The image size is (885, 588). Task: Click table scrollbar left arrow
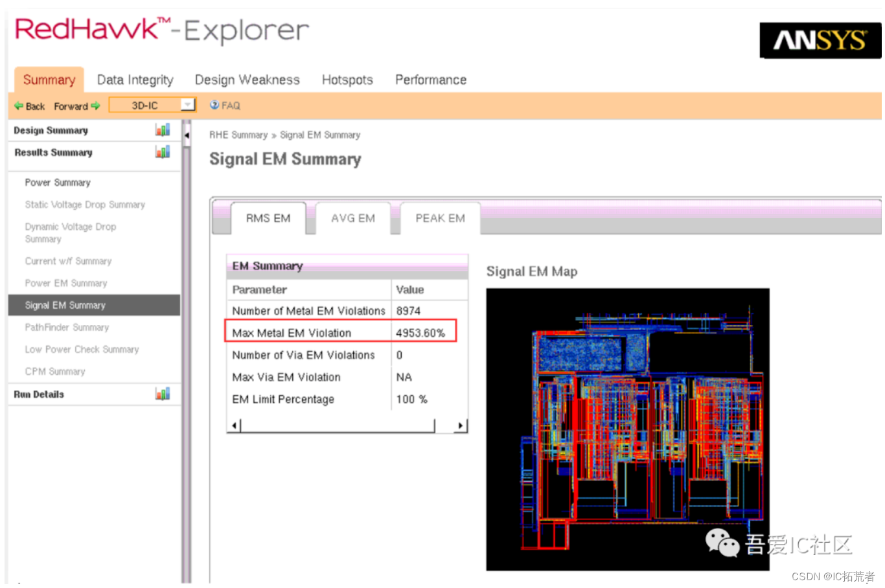coord(235,425)
